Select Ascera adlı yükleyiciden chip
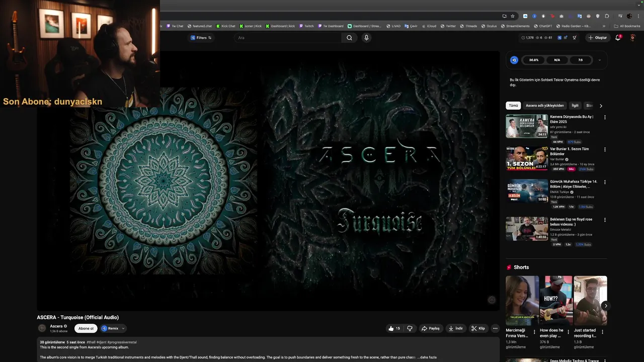Image resolution: width=644 pixels, height=362 pixels. pos(545,106)
